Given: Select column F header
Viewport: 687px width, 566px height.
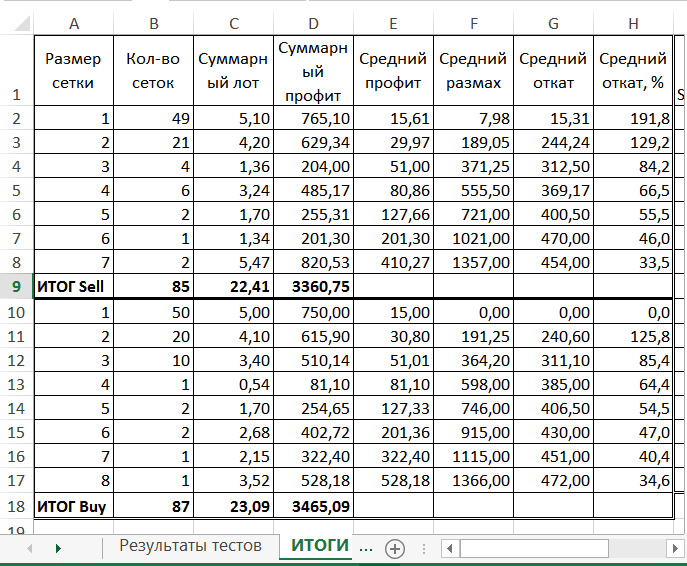Looking at the screenshot, I should point(473,24).
